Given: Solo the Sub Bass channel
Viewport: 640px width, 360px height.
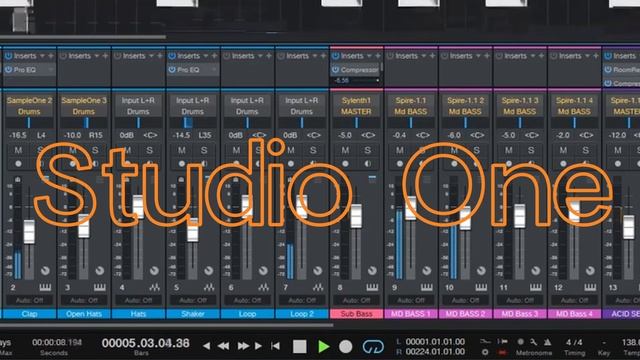Looking at the screenshot, I should (367, 150).
